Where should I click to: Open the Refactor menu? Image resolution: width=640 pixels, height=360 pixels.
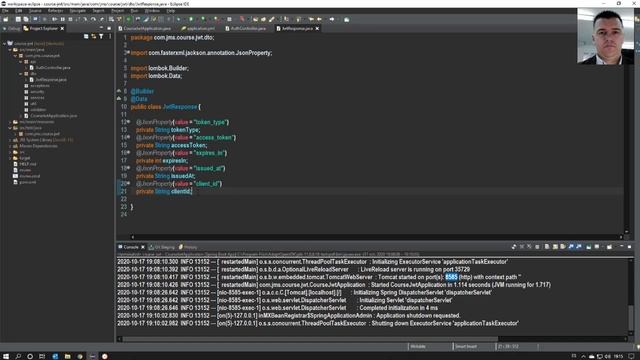(x=56, y=11)
